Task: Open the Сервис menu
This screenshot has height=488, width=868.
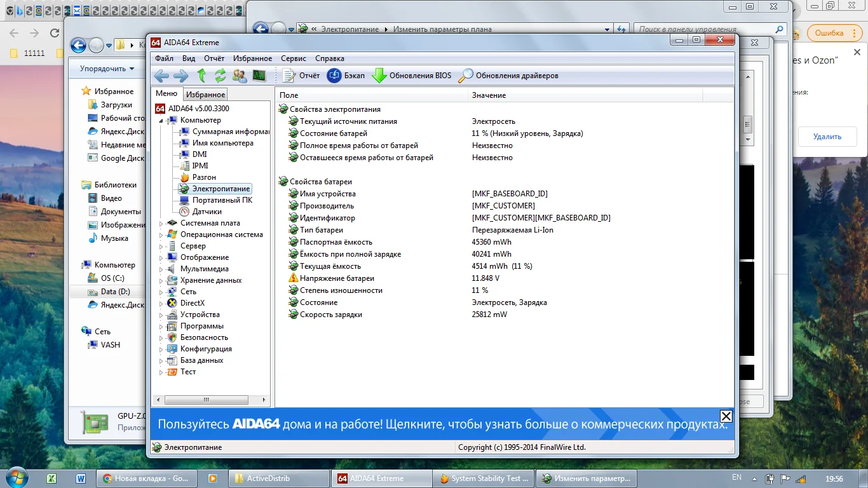Action: 294,58
